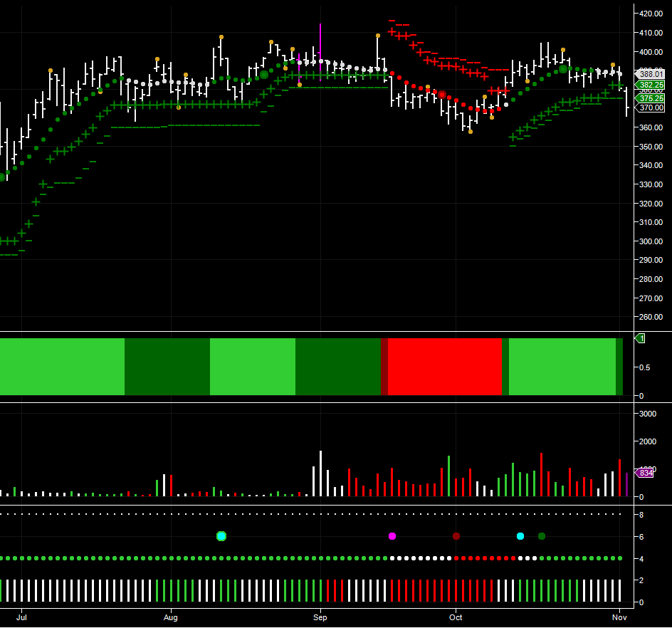
Task: Click the Aug label on the time axis
Action: pos(171,617)
